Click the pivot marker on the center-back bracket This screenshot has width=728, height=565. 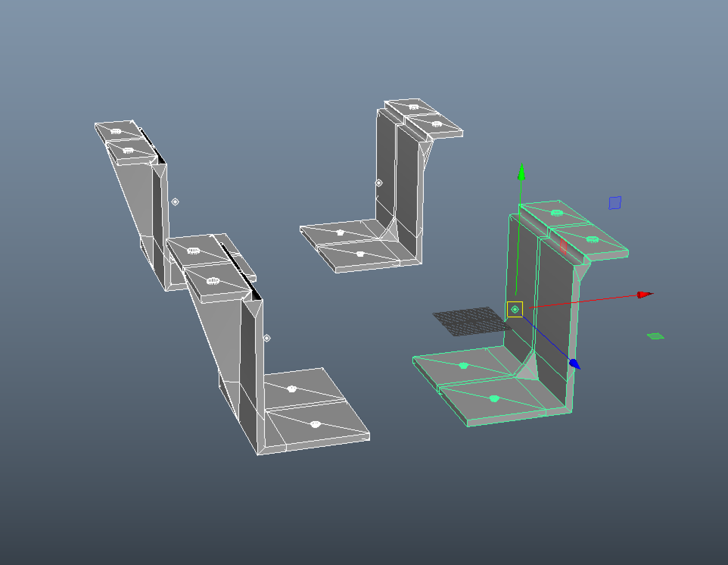(x=379, y=183)
